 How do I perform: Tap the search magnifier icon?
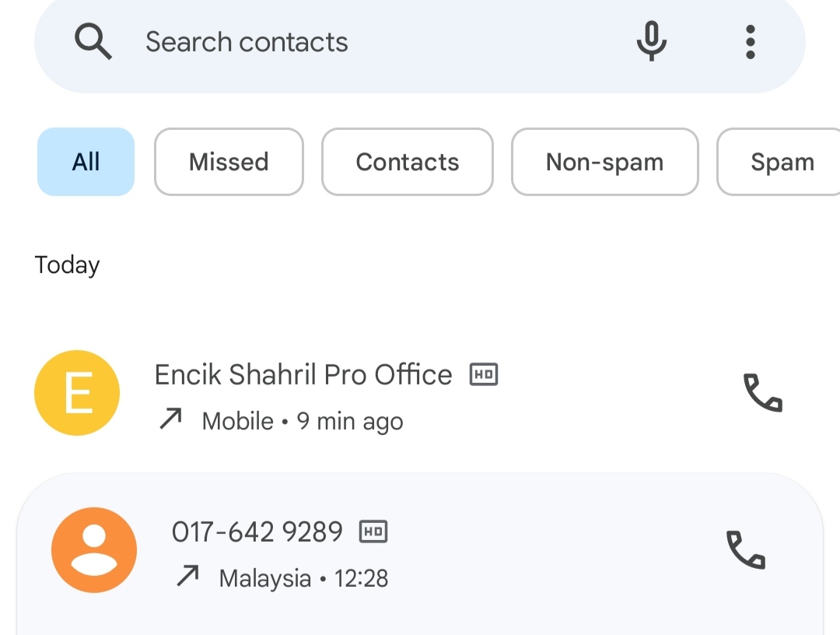coord(93,41)
